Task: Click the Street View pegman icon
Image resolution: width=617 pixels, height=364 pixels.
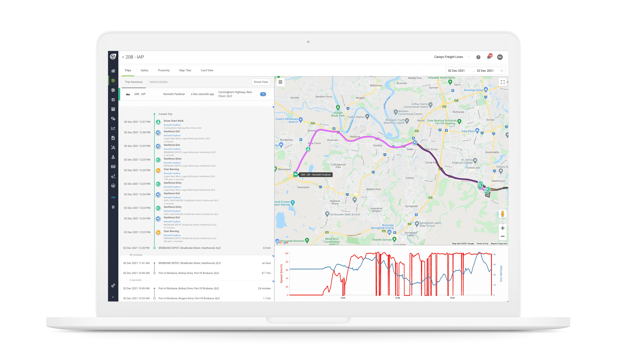Action: [502, 214]
